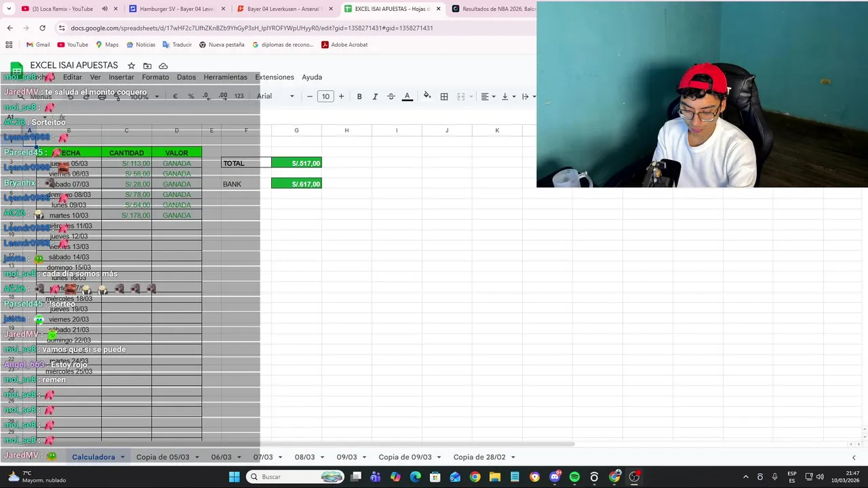This screenshot has width=868, height=488.
Task: Open Microsoft Edge from the taskbar
Action: pos(415,477)
